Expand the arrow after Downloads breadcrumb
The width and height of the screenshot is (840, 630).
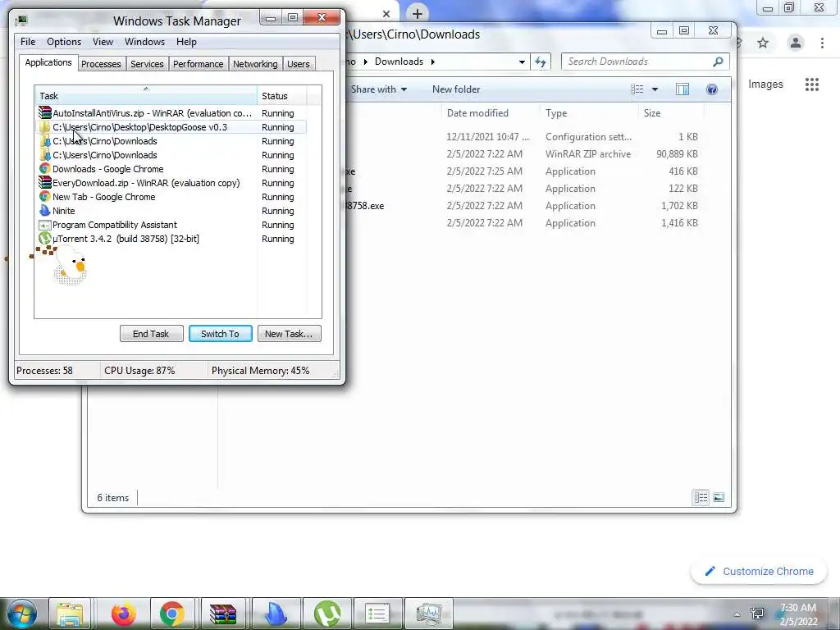(x=433, y=62)
